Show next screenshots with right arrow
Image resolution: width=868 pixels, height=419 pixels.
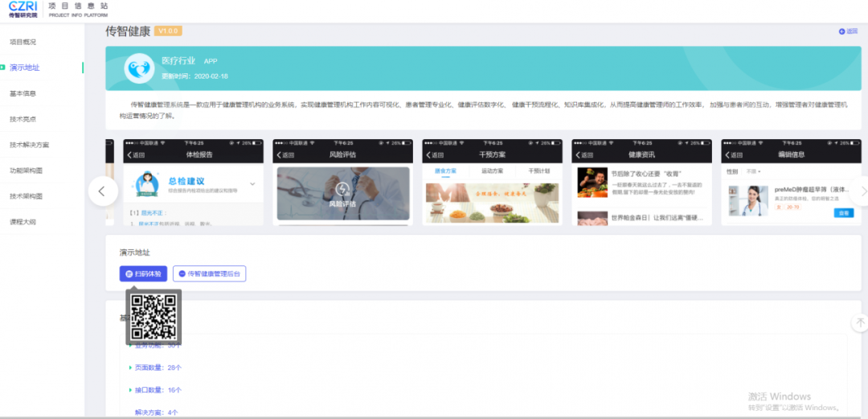click(862, 191)
